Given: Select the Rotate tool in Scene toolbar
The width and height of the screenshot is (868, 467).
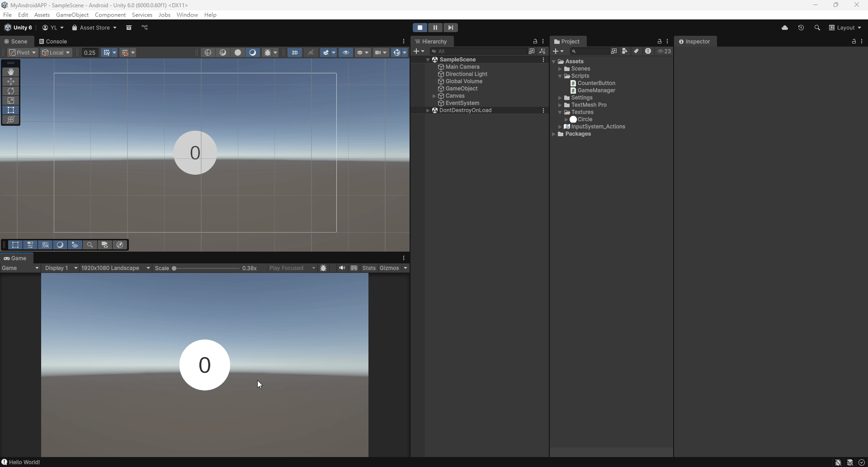Looking at the screenshot, I should coord(11,91).
